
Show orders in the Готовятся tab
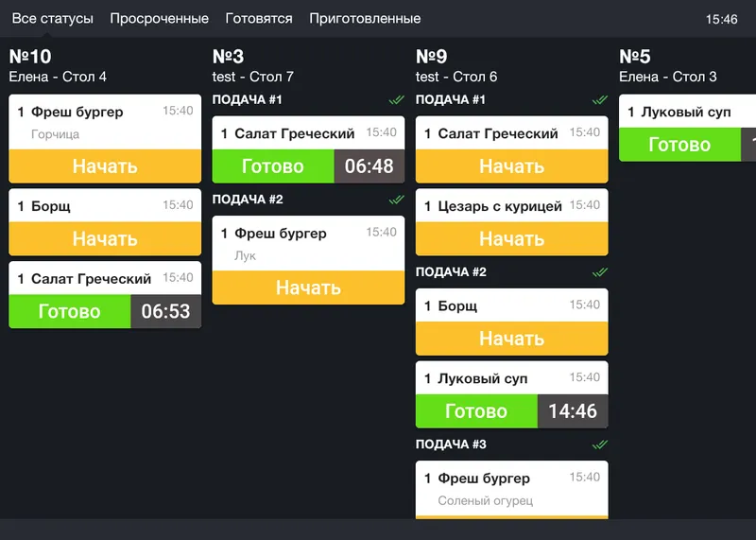(x=259, y=19)
